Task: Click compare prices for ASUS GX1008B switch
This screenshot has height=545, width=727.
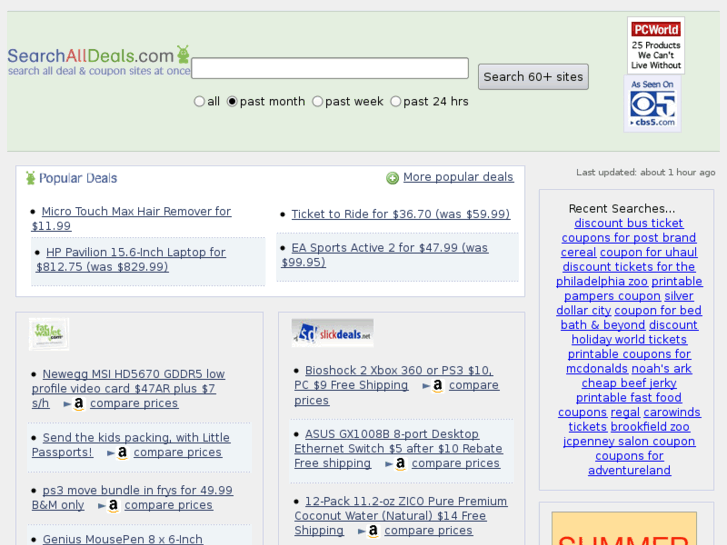Action: pos(456,463)
